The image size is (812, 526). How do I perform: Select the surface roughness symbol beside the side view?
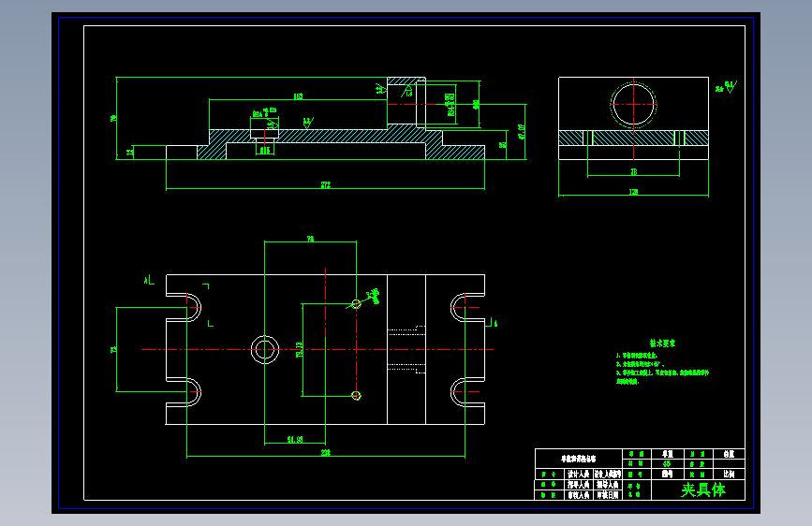point(727,87)
